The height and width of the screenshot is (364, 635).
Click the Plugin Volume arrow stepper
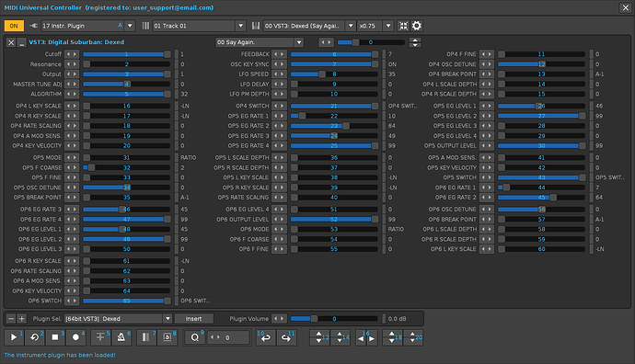(x=280, y=319)
